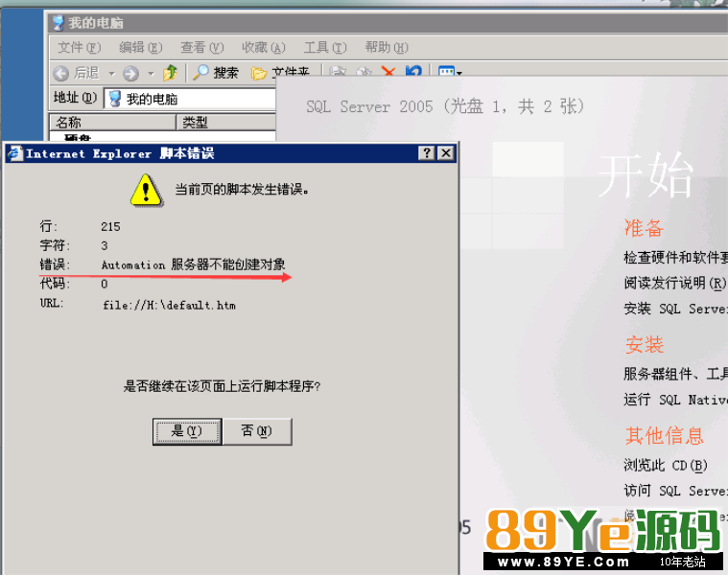This screenshot has width=728, height=575.
Task: Click the 搜索 magnifier toolbar button
Action: [x=216, y=72]
